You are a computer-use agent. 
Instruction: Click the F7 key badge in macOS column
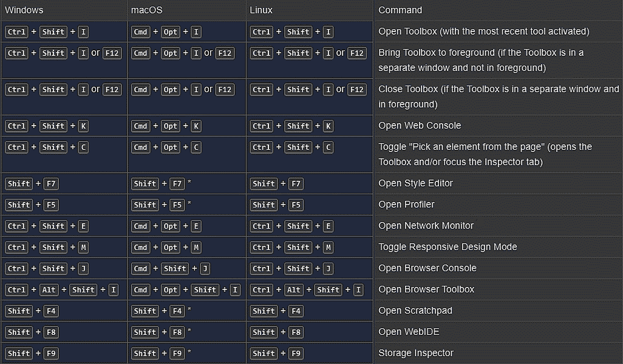(x=177, y=184)
